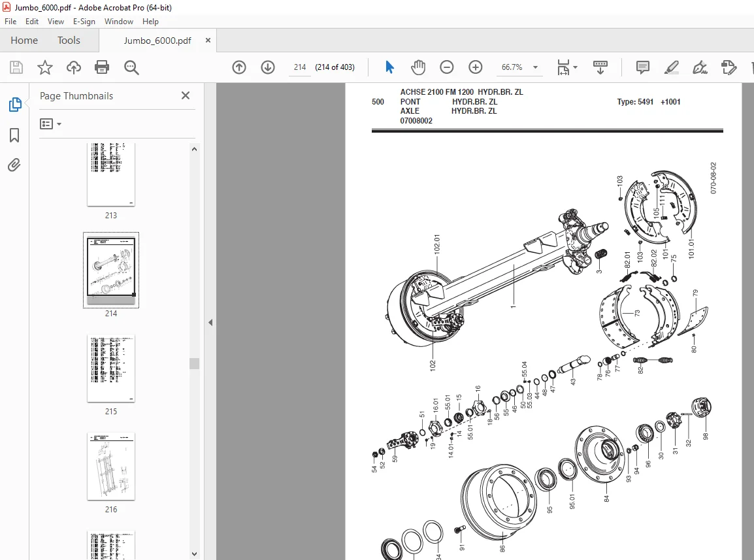Click the 'ACHSE 2100 FM 1200' heading text
This screenshot has width=754, height=560.
point(437,92)
